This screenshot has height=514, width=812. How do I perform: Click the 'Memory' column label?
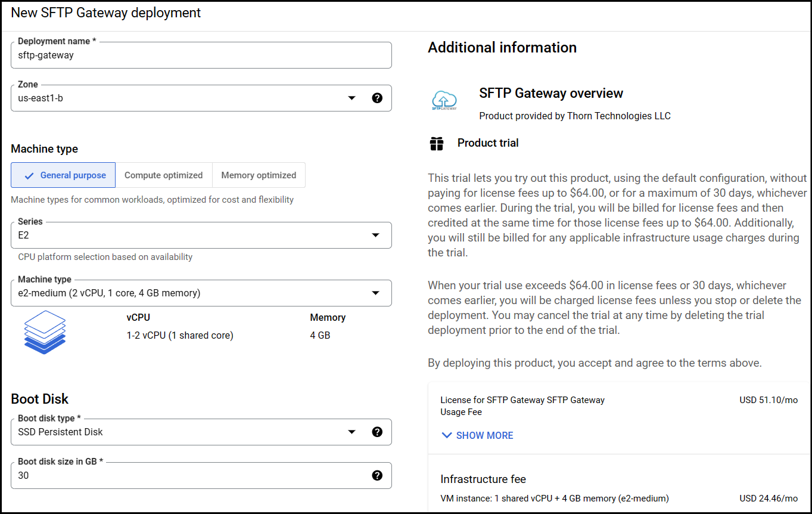(x=328, y=318)
